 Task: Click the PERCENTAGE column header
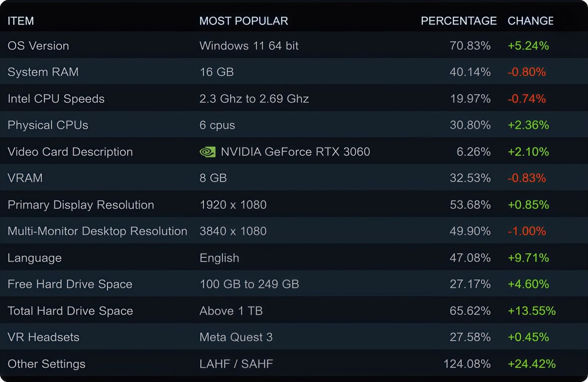[x=459, y=21]
